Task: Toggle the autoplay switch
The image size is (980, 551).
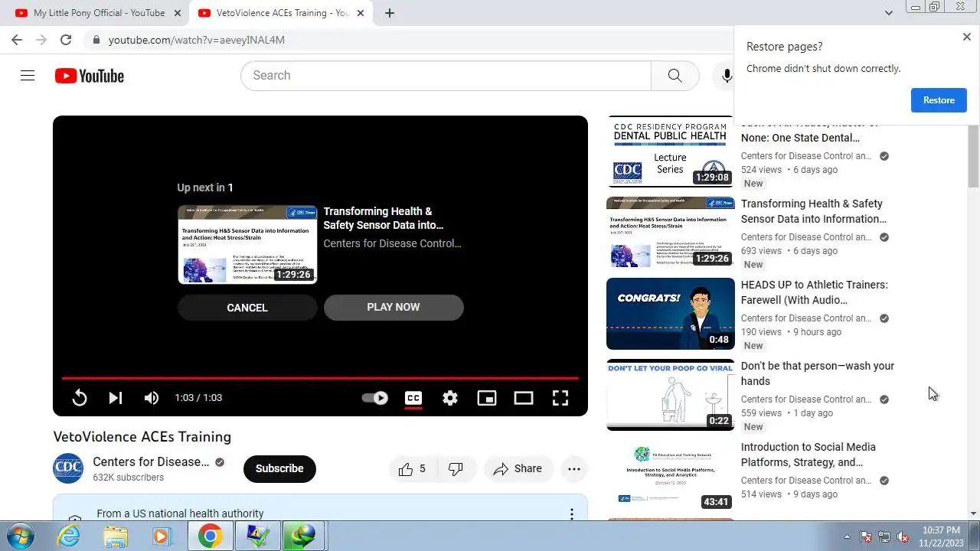Action: (x=375, y=398)
